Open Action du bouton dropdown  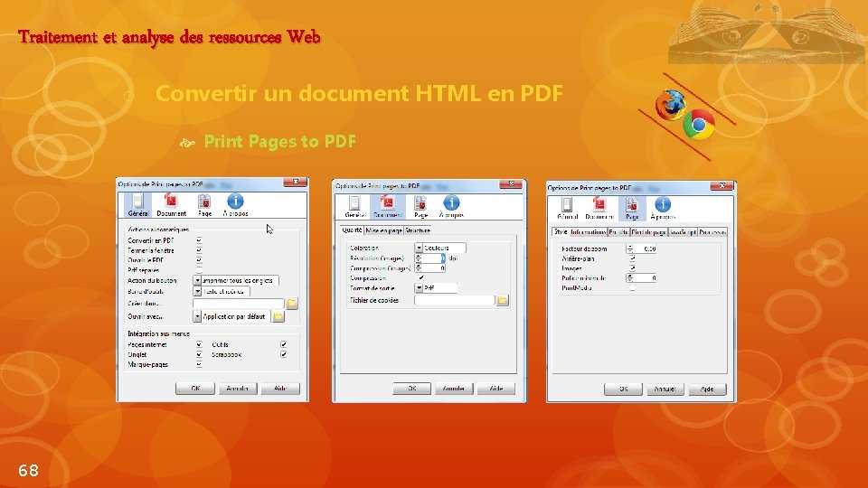pos(197,280)
